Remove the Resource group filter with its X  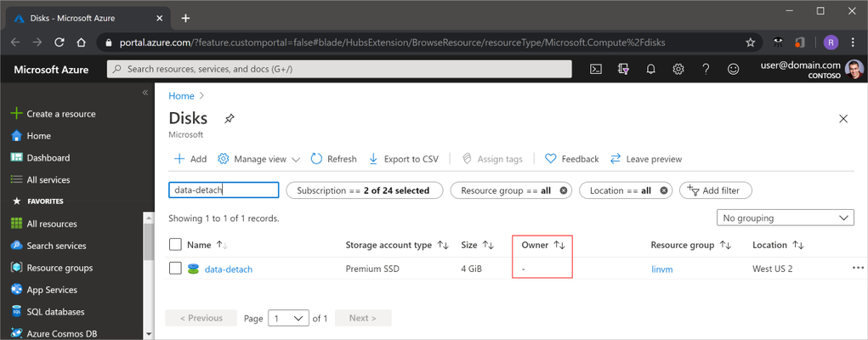point(563,190)
